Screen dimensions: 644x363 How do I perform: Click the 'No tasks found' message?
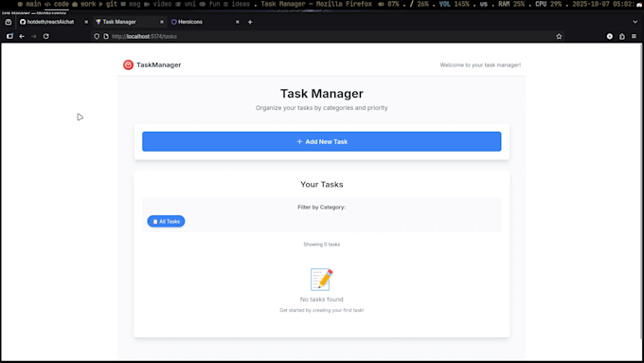(322, 299)
